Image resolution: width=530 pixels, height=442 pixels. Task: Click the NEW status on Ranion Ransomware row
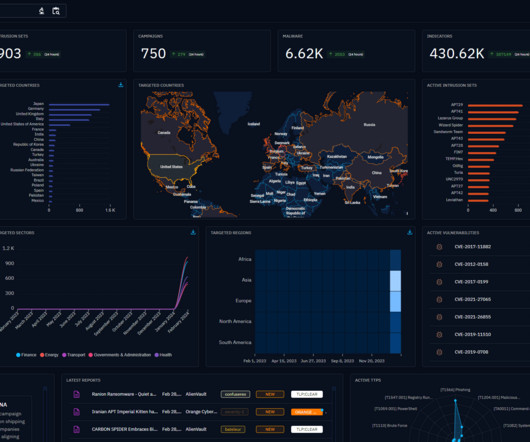[x=270, y=394]
